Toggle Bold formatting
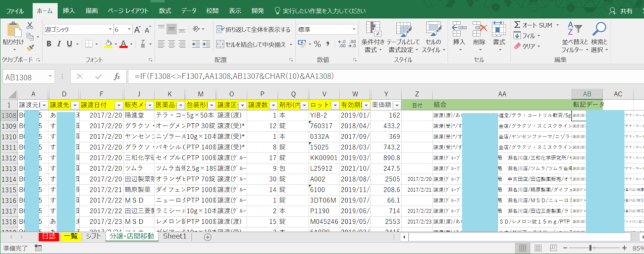 pos(49,44)
